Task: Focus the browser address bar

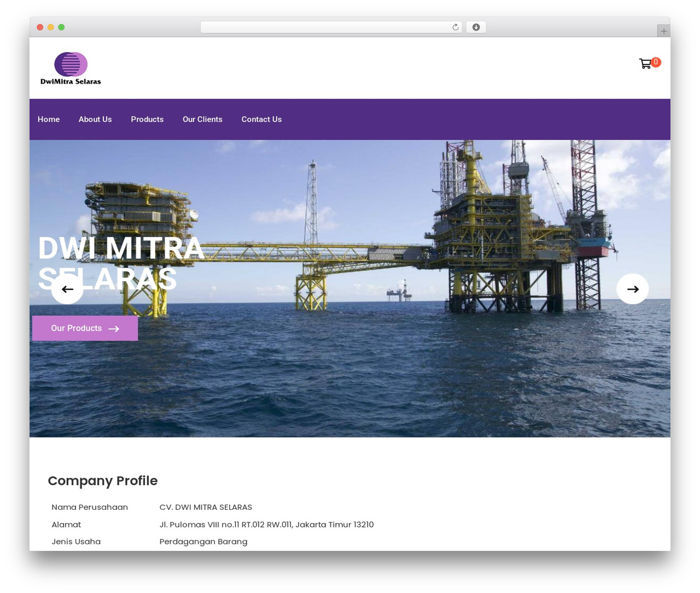Action: (331, 27)
